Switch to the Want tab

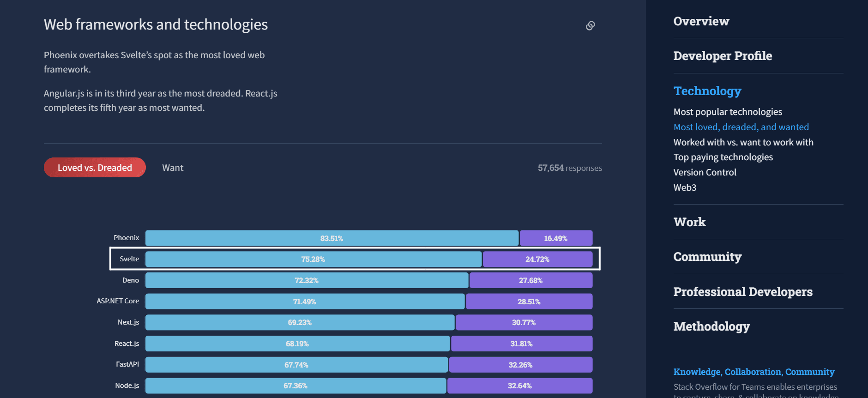173,168
